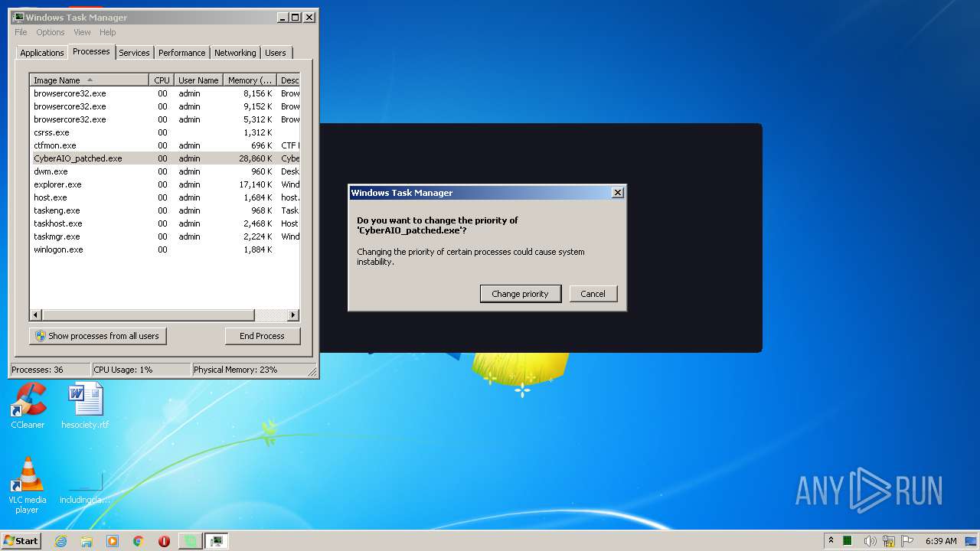Open the Help menu
Screen dimensions: 980x551
coord(108,32)
